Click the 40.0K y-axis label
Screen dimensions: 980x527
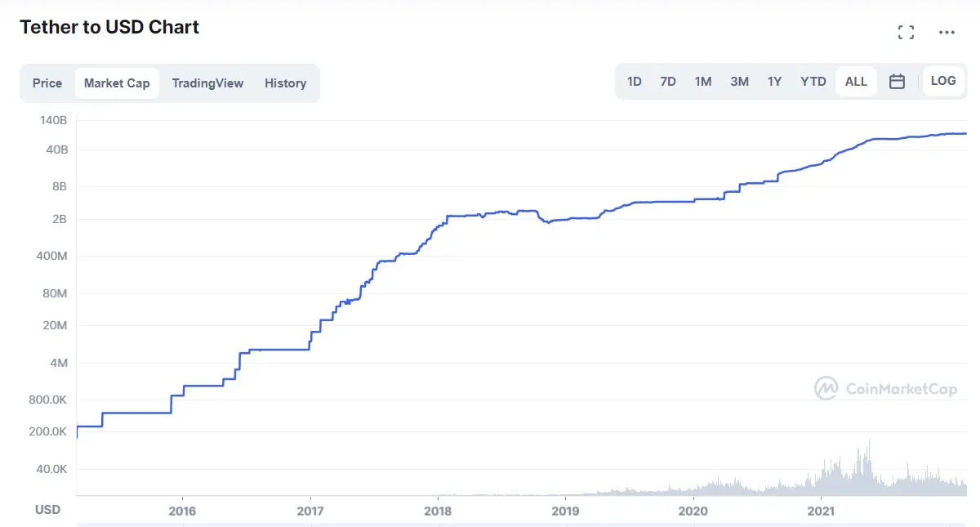[x=51, y=469]
